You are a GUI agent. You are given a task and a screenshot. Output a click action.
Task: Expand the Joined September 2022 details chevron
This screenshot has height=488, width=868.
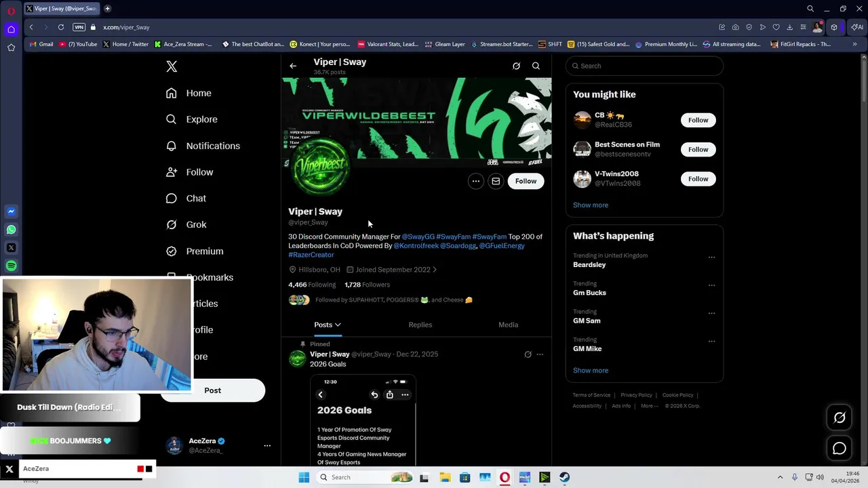(434, 270)
